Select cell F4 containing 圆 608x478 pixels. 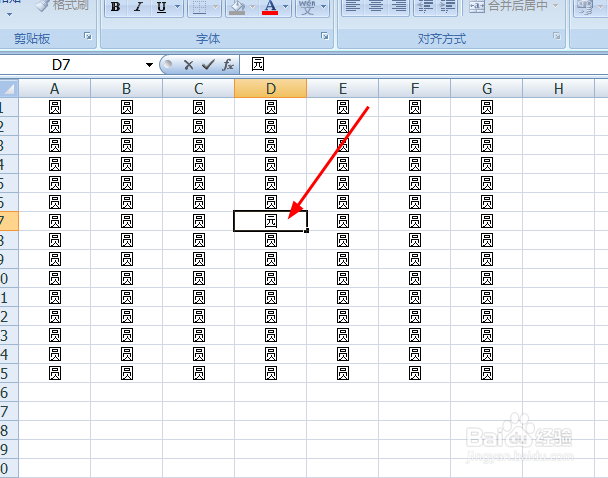(x=415, y=164)
